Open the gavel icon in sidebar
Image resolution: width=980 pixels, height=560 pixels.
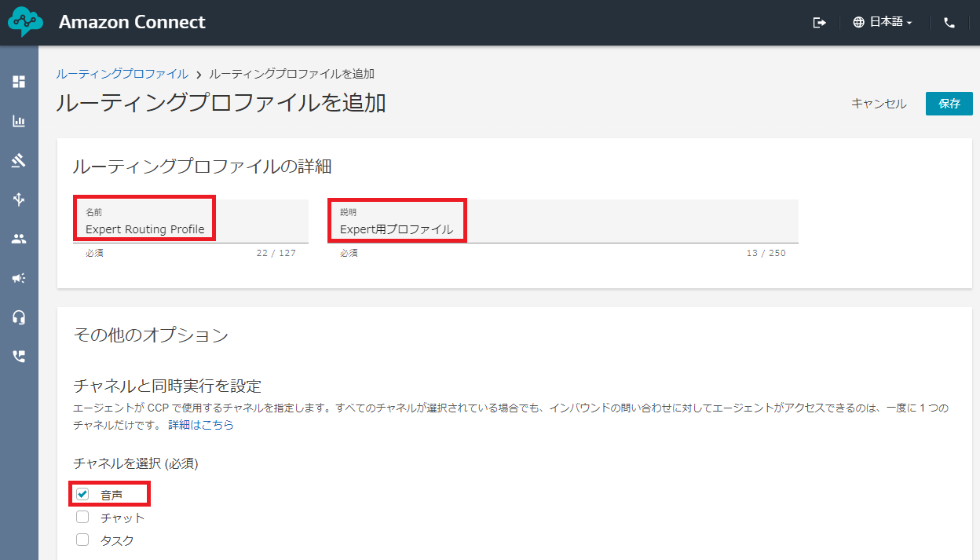(19, 160)
